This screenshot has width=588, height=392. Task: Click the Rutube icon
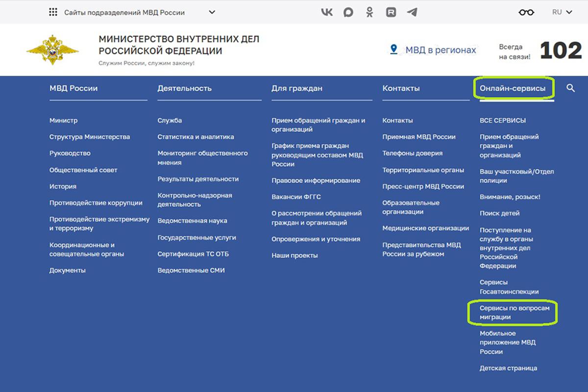pyautogui.click(x=391, y=12)
